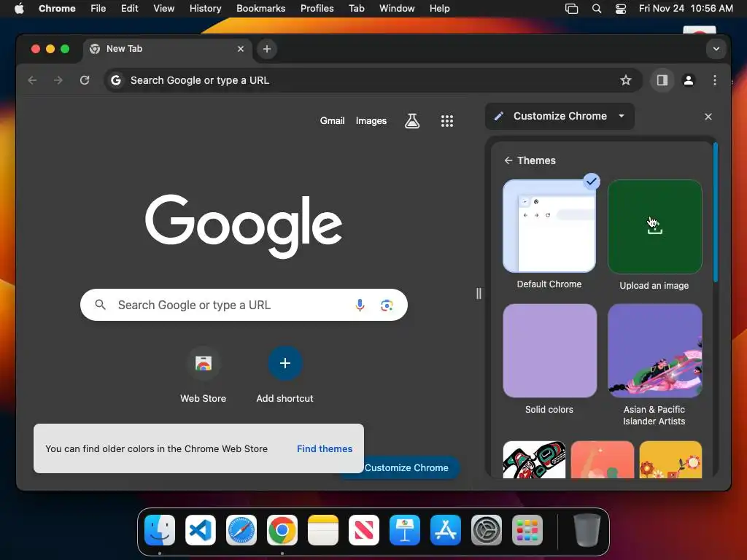
Task: Open the Profiles menu
Action: point(317,8)
